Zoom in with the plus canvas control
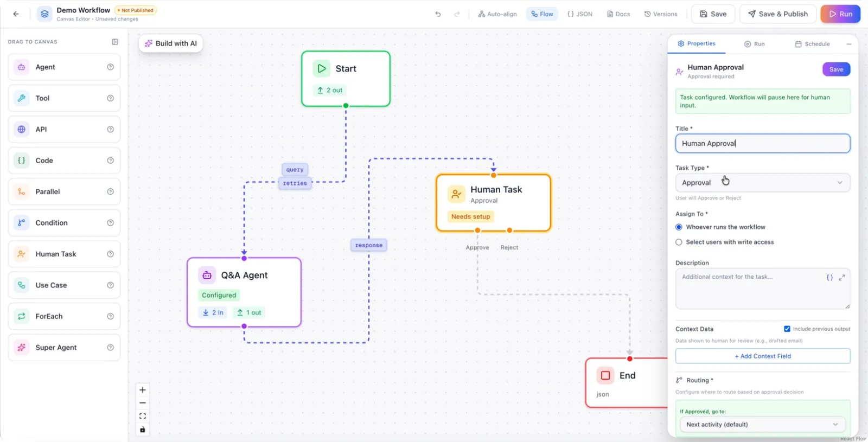Screen dimensions: 868x442 (x=143, y=390)
